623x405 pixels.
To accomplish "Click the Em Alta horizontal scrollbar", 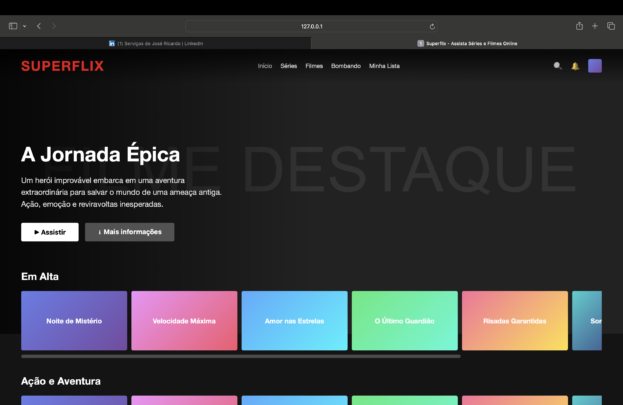I will point(240,356).
